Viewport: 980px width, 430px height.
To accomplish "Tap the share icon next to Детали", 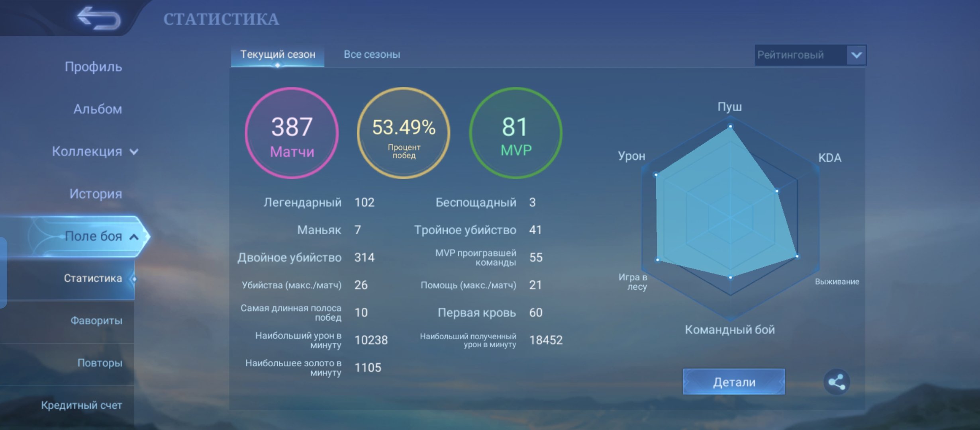I will [837, 382].
